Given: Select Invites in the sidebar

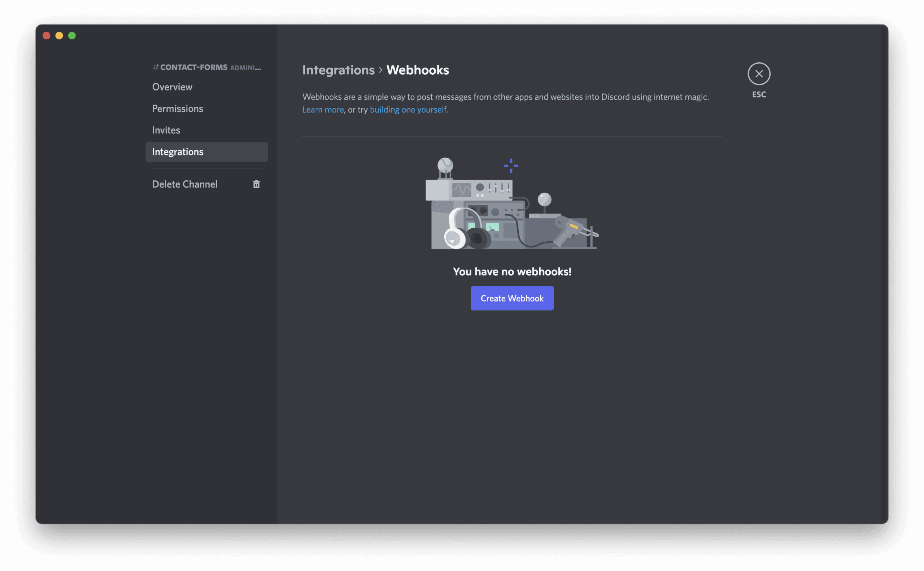Looking at the screenshot, I should pos(166,130).
